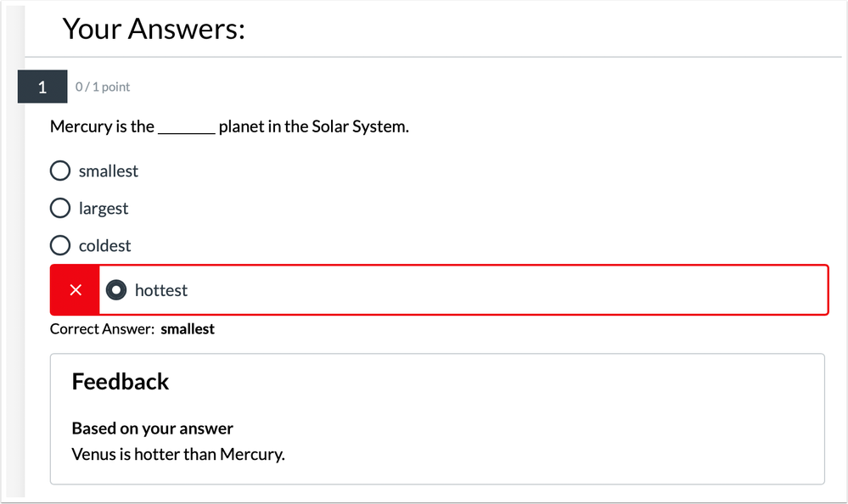This screenshot has height=504, width=848.
Task: Click the "hottest" option label text
Action: [161, 290]
